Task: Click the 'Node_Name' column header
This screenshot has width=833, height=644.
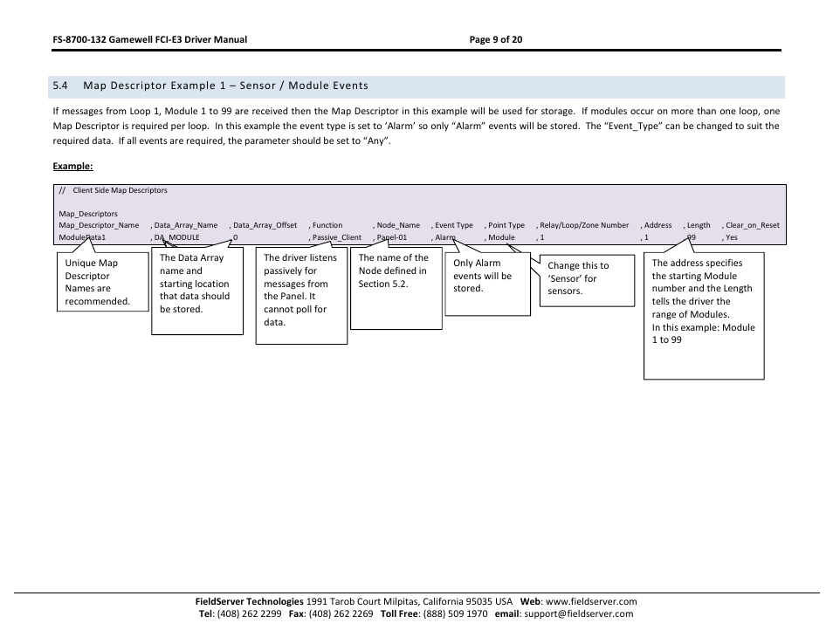Action: (398, 225)
